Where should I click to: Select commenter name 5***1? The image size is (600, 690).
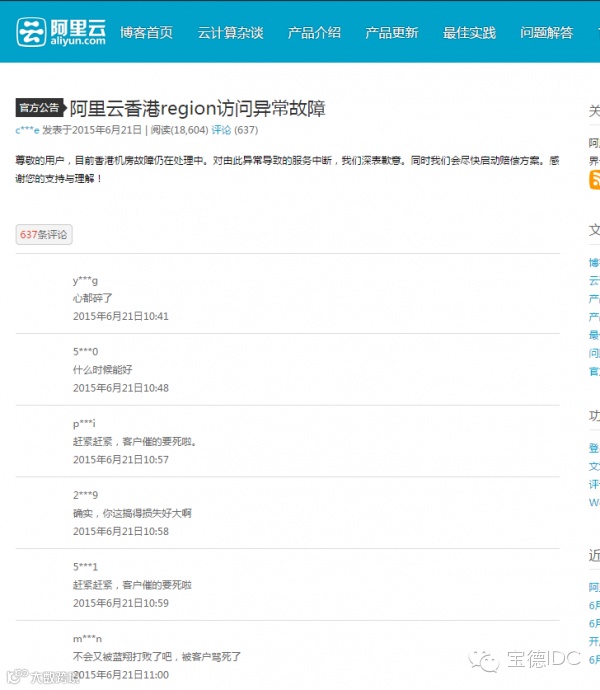click(85, 567)
